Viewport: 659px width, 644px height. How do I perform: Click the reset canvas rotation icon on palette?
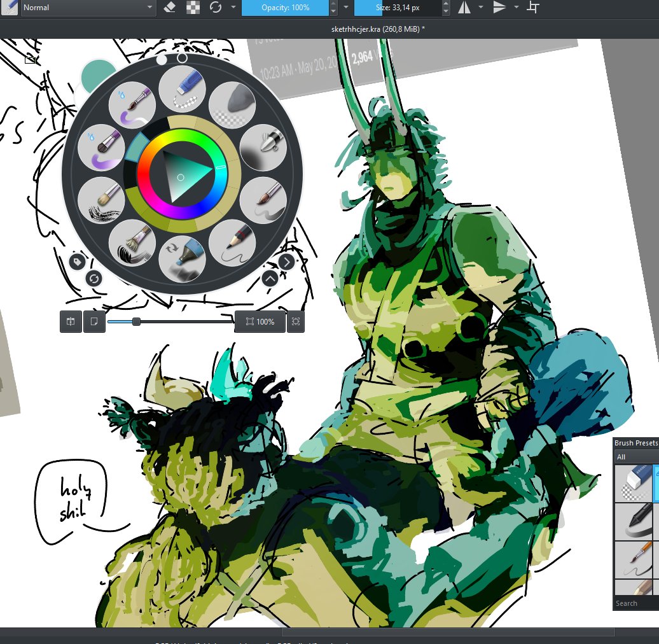[94, 279]
